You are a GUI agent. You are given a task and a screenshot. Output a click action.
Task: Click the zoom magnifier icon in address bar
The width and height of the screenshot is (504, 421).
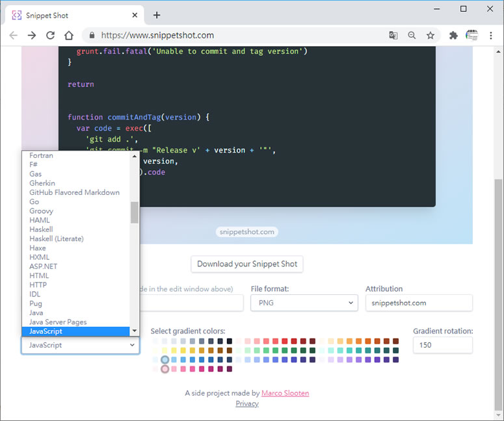click(x=412, y=35)
